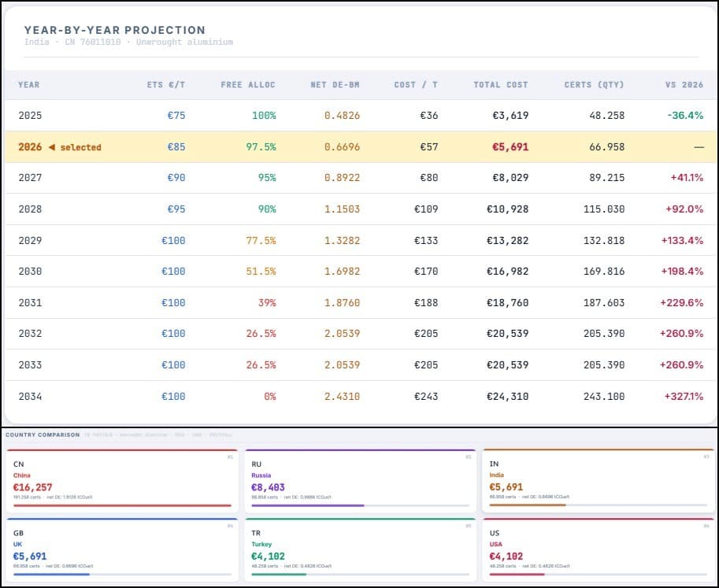Viewport: 719px width, 588px height.
Task: Select the 2027 projection row
Action: [x=359, y=178]
